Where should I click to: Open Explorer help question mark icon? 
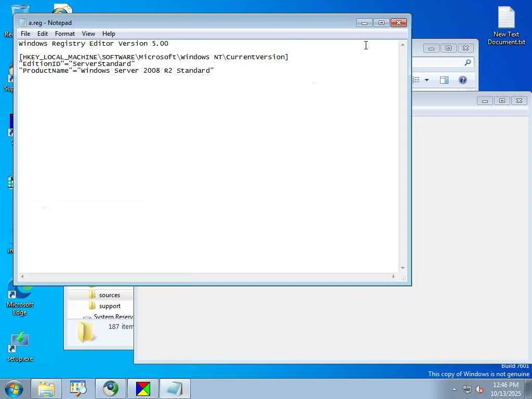tap(463, 80)
